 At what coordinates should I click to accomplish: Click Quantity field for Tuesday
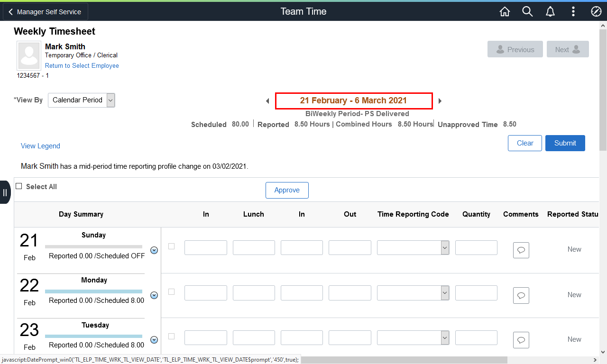pos(476,337)
